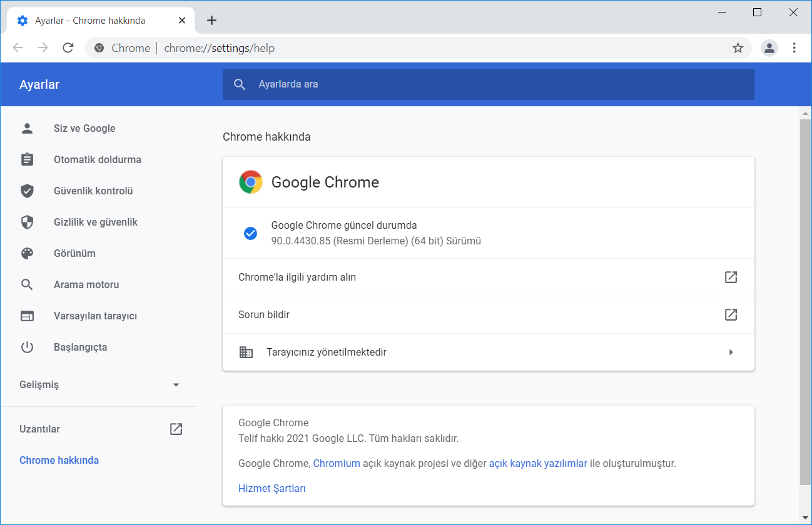The width and height of the screenshot is (812, 525).
Task: Click the person icon beside Siz ve Google
Action: pyautogui.click(x=27, y=128)
